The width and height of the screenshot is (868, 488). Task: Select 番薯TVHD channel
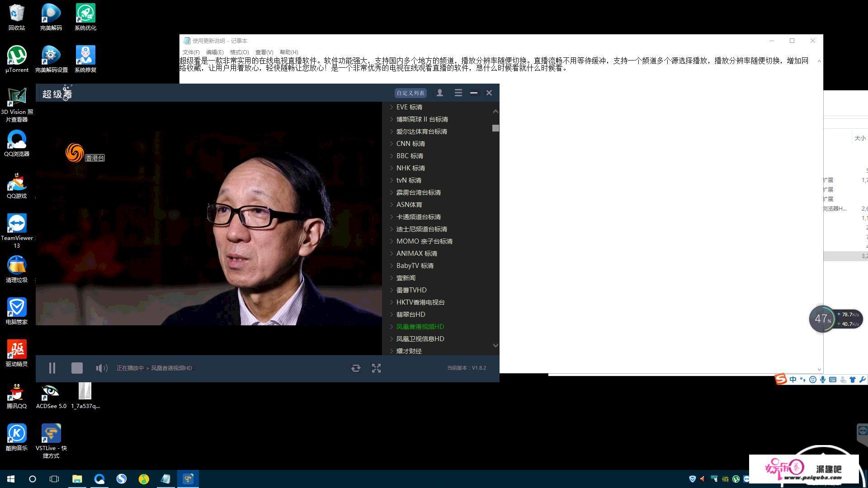point(411,290)
